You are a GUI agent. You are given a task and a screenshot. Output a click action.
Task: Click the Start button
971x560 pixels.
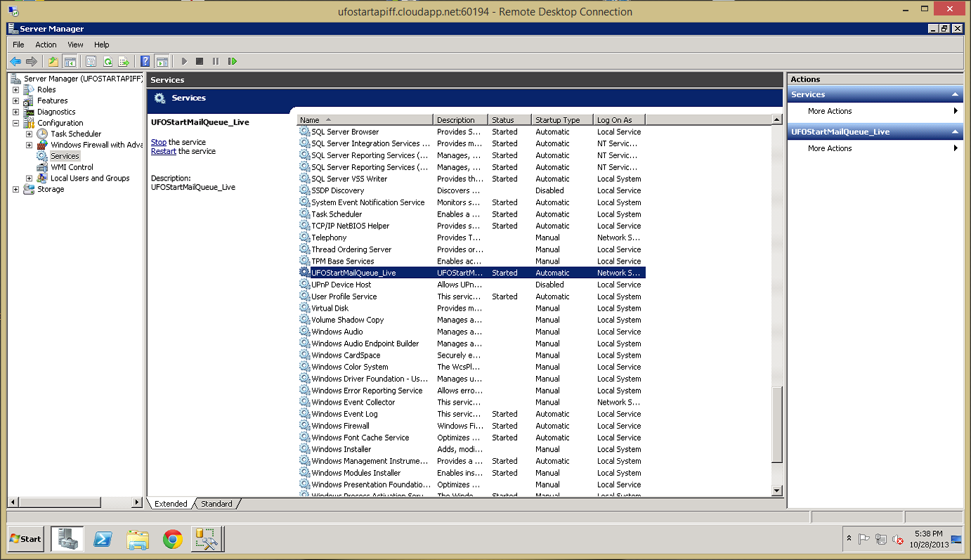pyautogui.click(x=25, y=539)
